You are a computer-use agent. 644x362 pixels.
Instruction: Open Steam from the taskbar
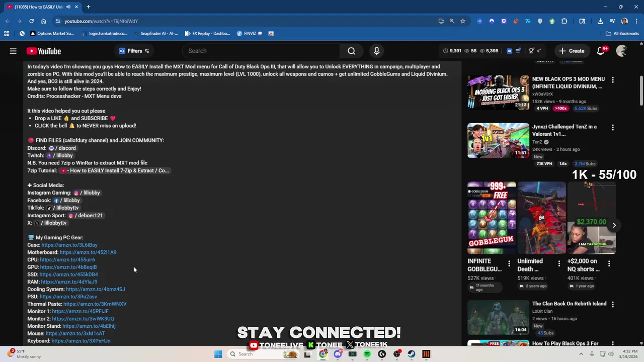(412, 354)
